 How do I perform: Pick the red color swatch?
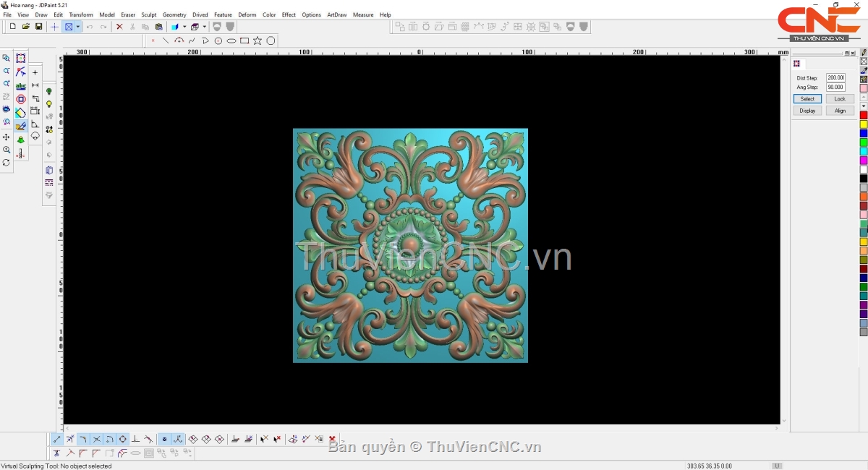click(864, 116)
